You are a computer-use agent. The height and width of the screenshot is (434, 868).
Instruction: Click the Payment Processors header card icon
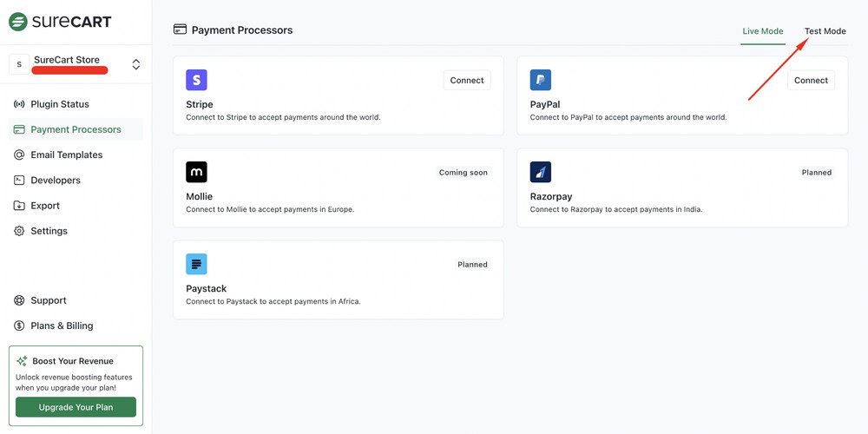pos(180,30)
